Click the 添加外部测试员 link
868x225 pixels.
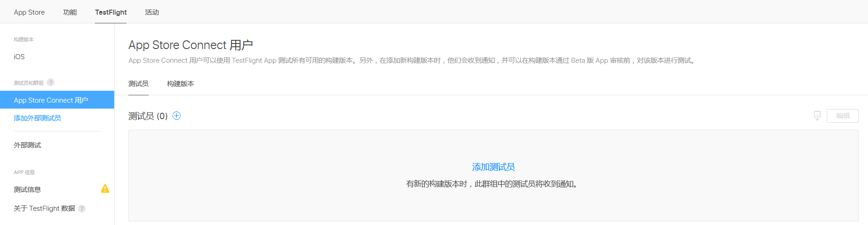coord(38,118)
